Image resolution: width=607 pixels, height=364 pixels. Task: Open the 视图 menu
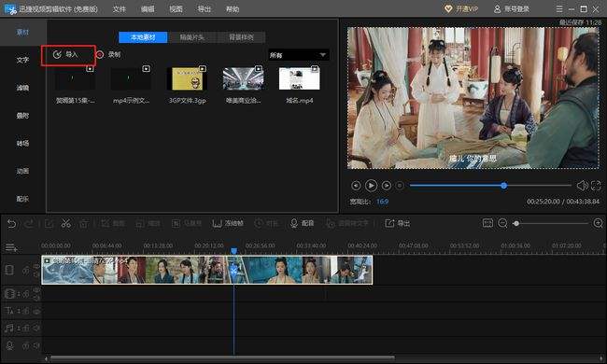(176, 9)
